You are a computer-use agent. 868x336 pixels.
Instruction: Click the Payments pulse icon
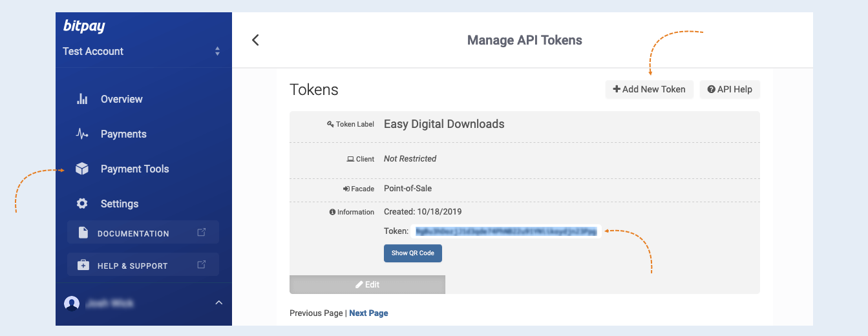click(x=82, y=134)
